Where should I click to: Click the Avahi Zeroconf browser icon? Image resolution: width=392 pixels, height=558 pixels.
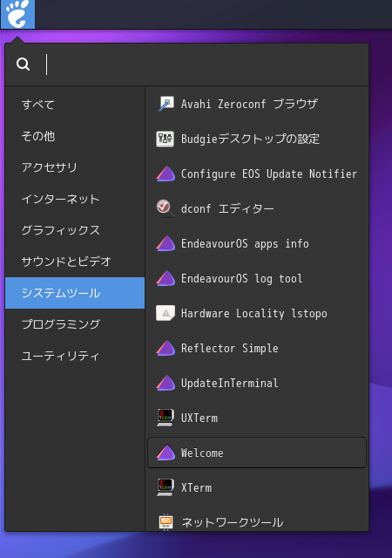pyautogui.click(x=166, y=104)
